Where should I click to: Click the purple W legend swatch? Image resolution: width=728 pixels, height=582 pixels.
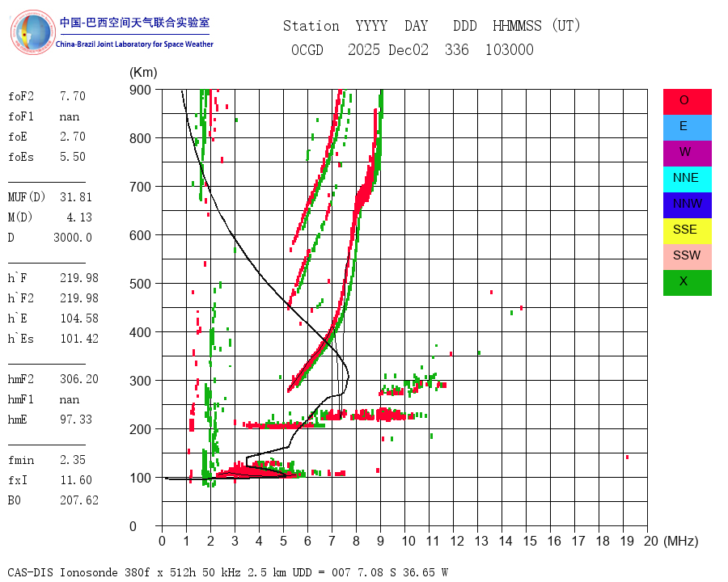[687, 154]
